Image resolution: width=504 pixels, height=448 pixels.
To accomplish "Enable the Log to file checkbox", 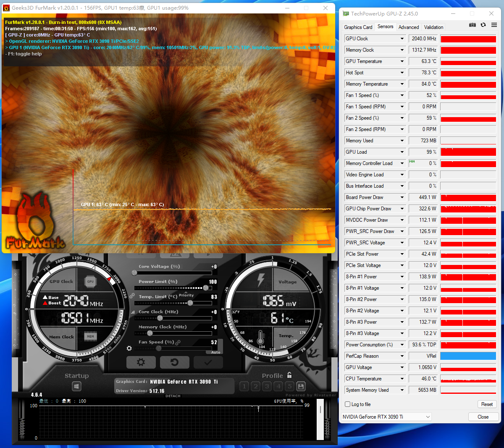I will pos(347,404).
